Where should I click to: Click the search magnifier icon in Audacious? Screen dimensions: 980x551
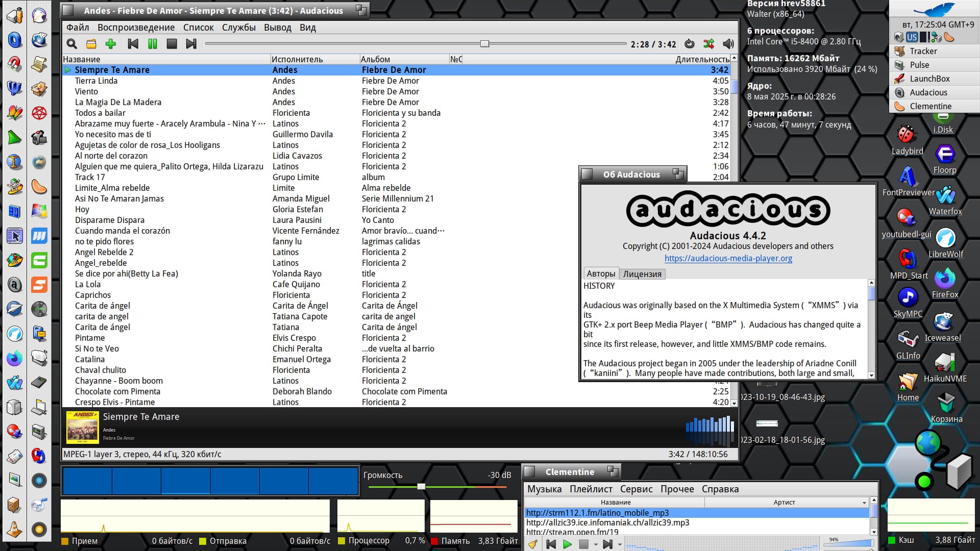coord(72,44)
